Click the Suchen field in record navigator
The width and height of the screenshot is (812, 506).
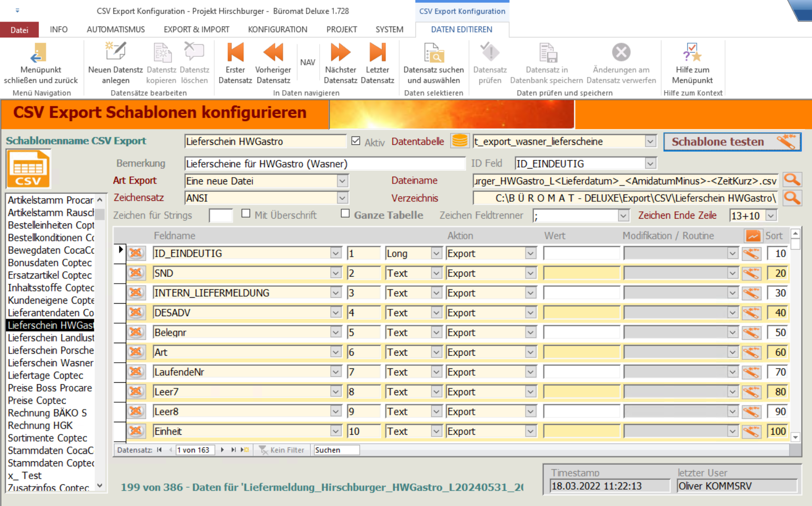[336, 450]
